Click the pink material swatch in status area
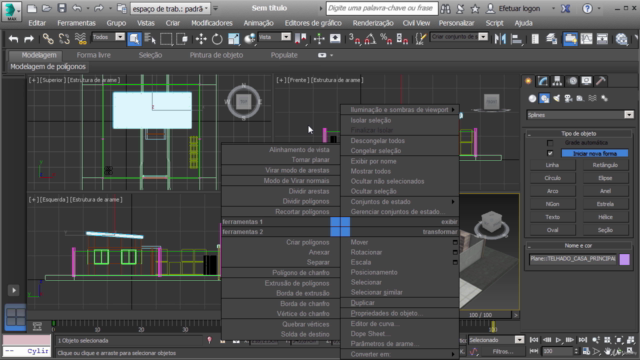The image size is (640, 360). (27, 340)
